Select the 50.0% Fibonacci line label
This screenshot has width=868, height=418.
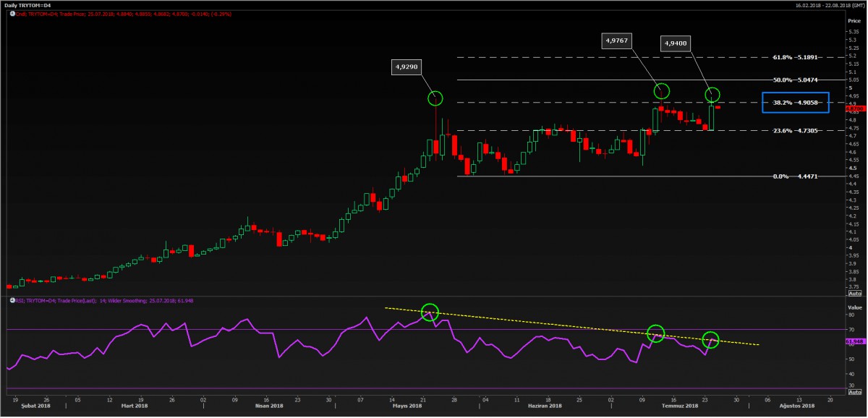coord(796,80)
